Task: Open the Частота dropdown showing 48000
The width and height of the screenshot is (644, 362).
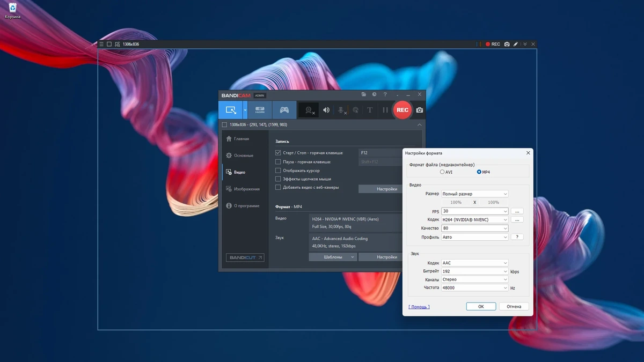Action: [x=474, y=288]
